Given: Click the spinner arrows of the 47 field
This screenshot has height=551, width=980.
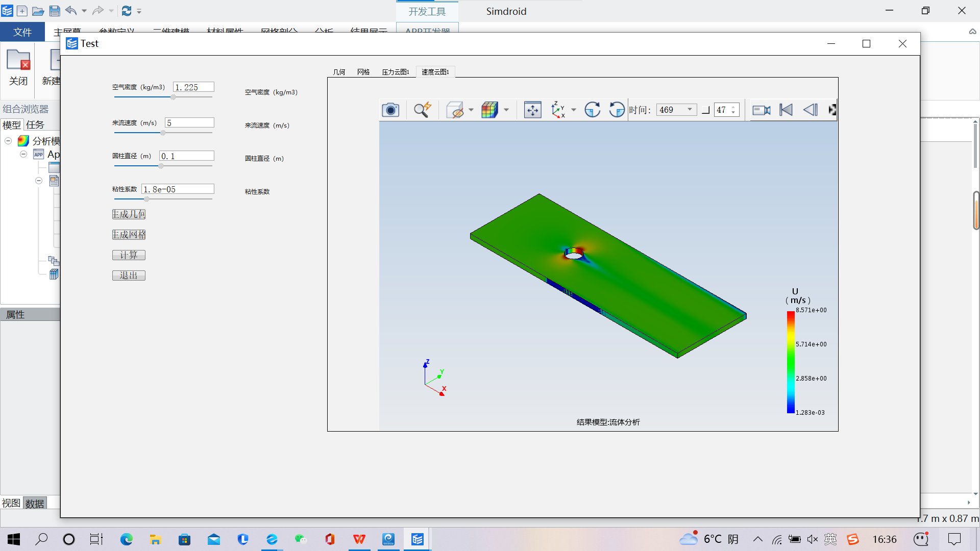Looking at the screenshot, I should click(733, 110).
